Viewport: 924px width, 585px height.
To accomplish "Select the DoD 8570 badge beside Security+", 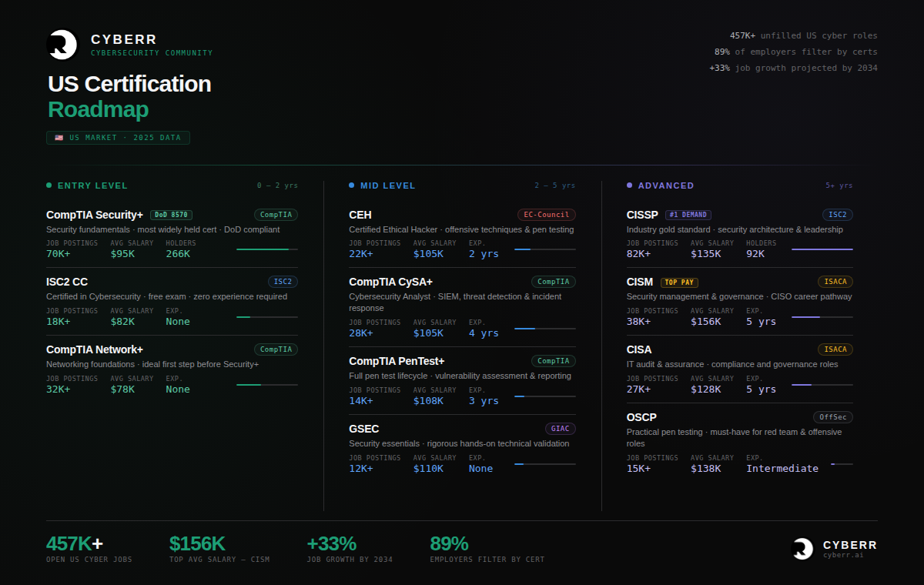I will tap(171, 215).
